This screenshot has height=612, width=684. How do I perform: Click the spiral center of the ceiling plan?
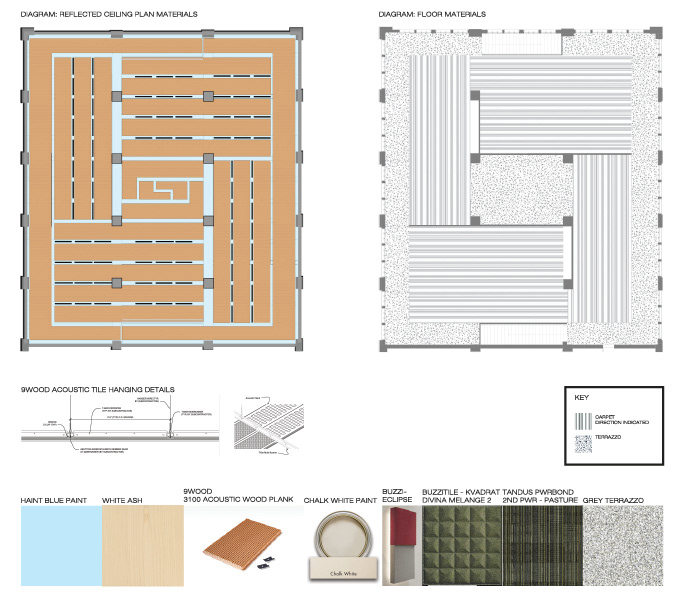pos(163,189)
